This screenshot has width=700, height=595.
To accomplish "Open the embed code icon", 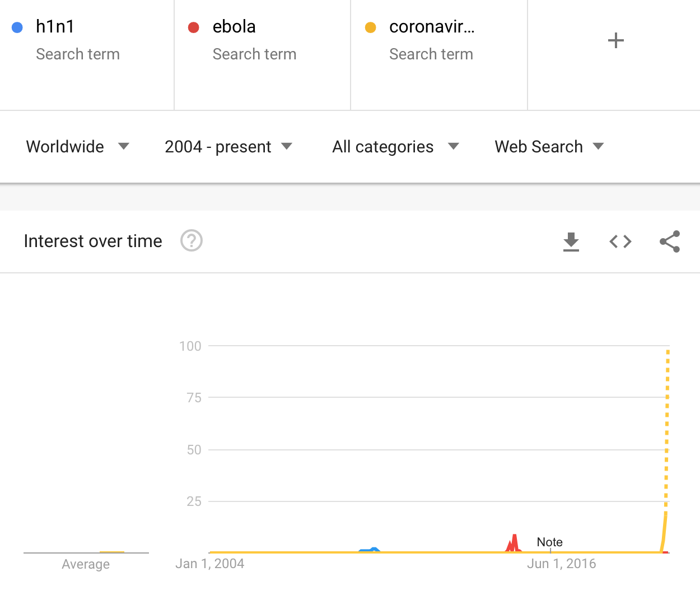I will click(620, 241).
